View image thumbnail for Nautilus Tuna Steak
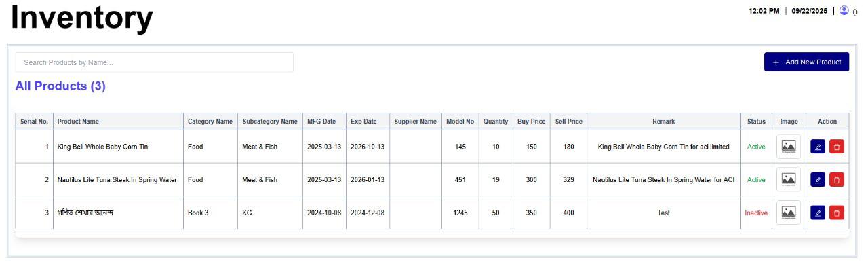Image resolution: width=868 pixels, height=277 pixels. (789, 180)
